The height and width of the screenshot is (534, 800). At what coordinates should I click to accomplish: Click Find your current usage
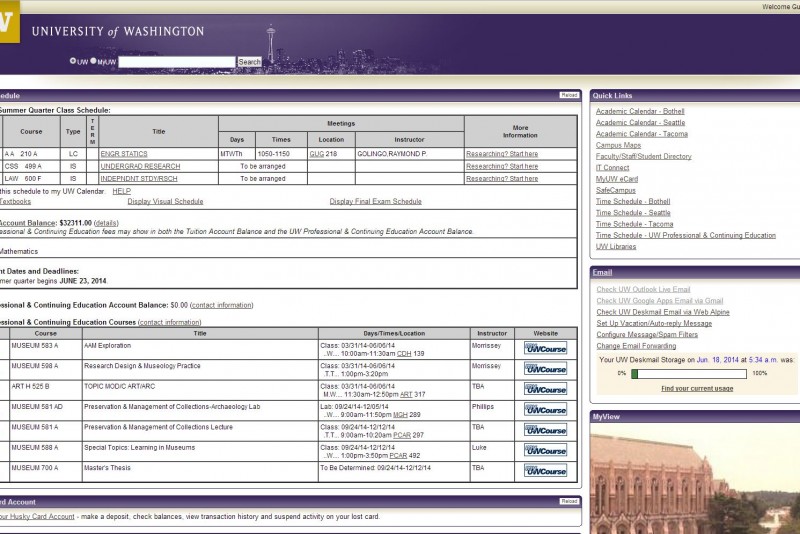click(697, 389)
